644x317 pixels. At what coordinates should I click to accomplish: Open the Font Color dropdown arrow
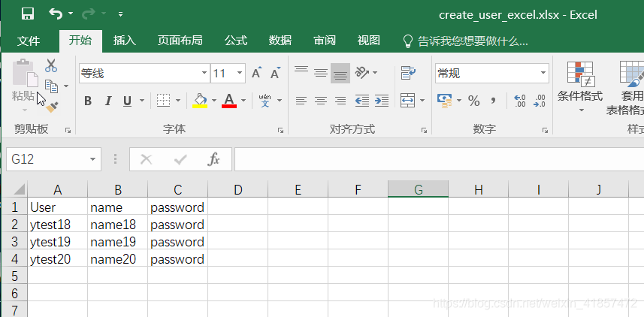click(243, 100)
